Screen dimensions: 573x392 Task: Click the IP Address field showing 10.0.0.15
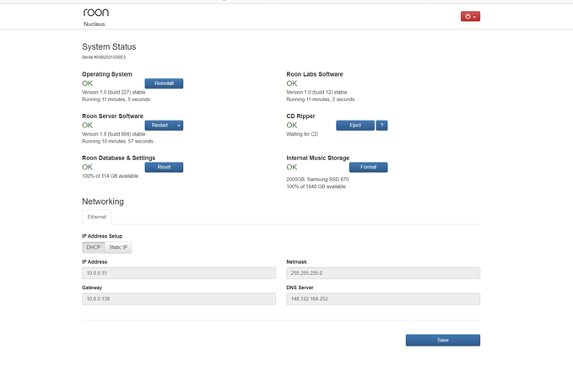point(179,273)
